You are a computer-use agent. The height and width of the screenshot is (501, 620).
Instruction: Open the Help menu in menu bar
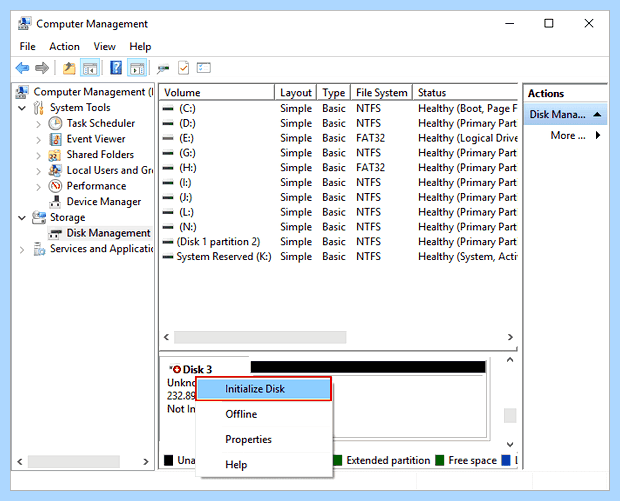pyautogui.click(x=140, y=47)
